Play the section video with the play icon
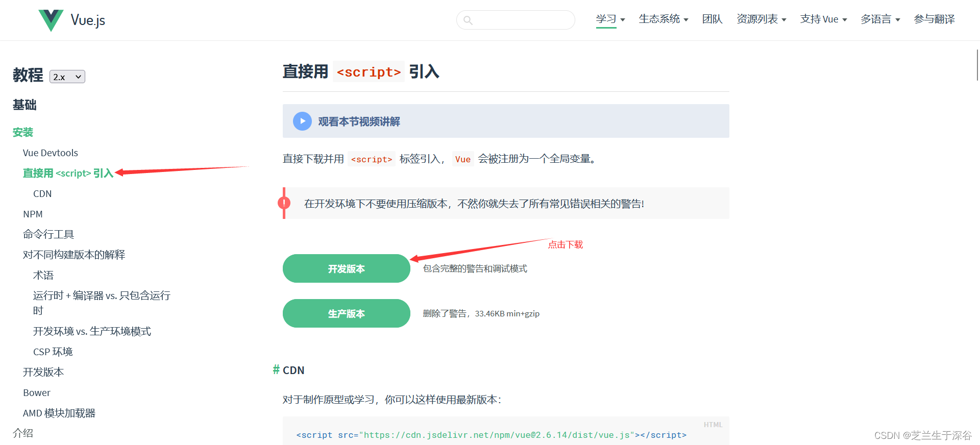Screen dimensions: 980x445 pos(302,121)
